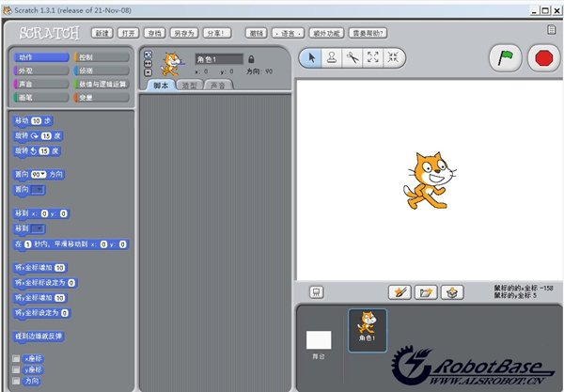Click the 另存为 save as button
Screen dimensions: 564x392
pyautogui.click(x=184, y=34)
